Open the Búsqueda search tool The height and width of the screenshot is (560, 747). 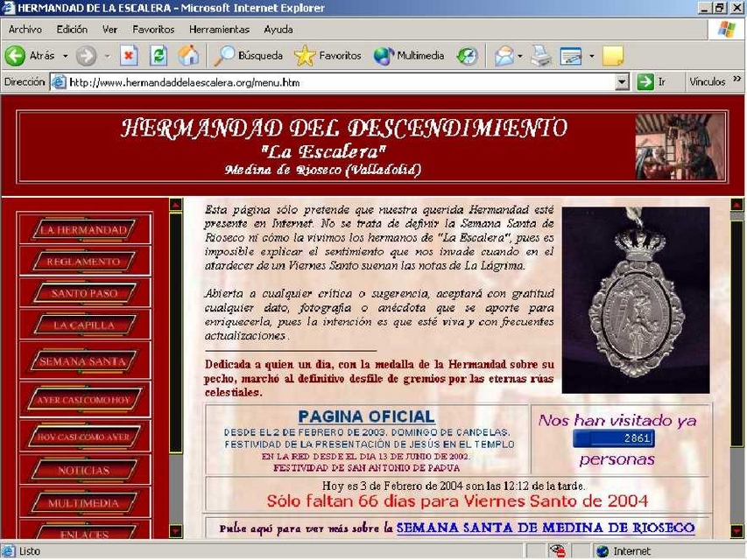(x=248, y=56)
